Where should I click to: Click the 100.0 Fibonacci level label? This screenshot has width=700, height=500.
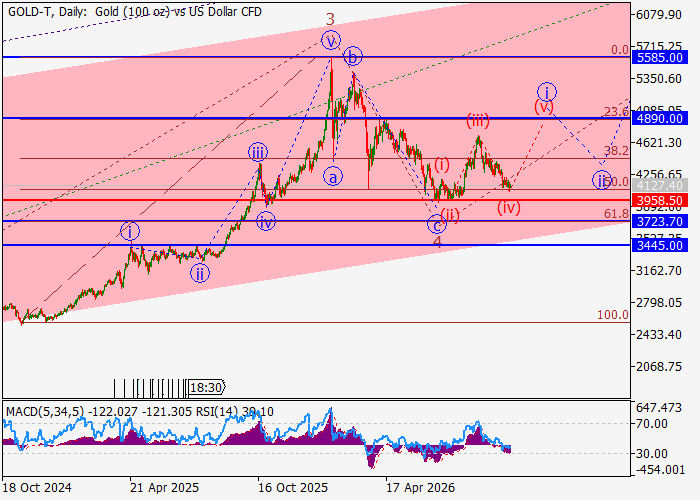click(x=613, y=315)
